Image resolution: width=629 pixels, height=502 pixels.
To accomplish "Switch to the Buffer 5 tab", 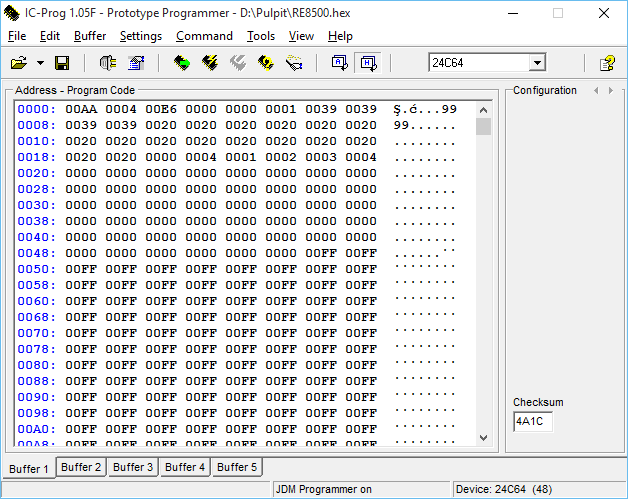I will point(237,467).
